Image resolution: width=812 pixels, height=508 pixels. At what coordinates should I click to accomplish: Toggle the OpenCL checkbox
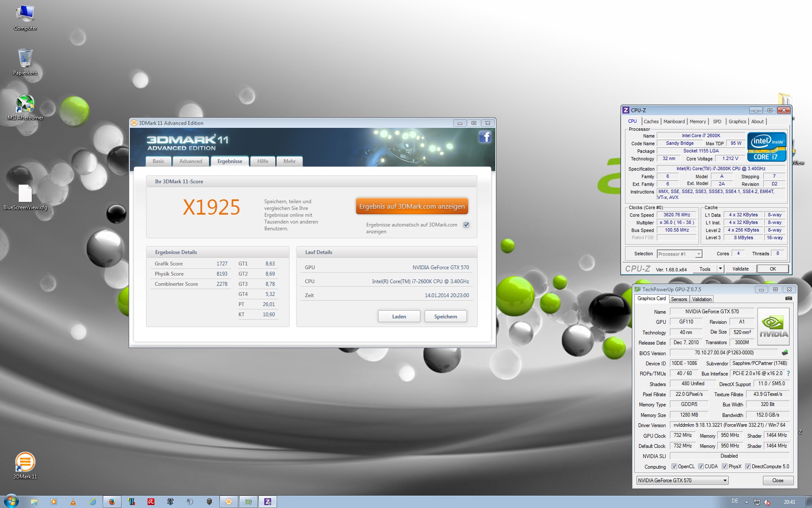pyautogui.click(x=674, y=467)
